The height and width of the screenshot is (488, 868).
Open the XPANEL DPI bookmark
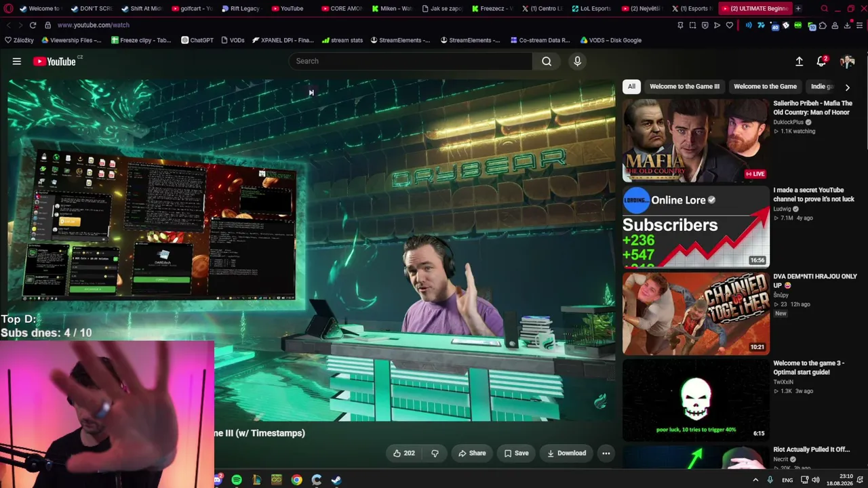click(283, 40)
